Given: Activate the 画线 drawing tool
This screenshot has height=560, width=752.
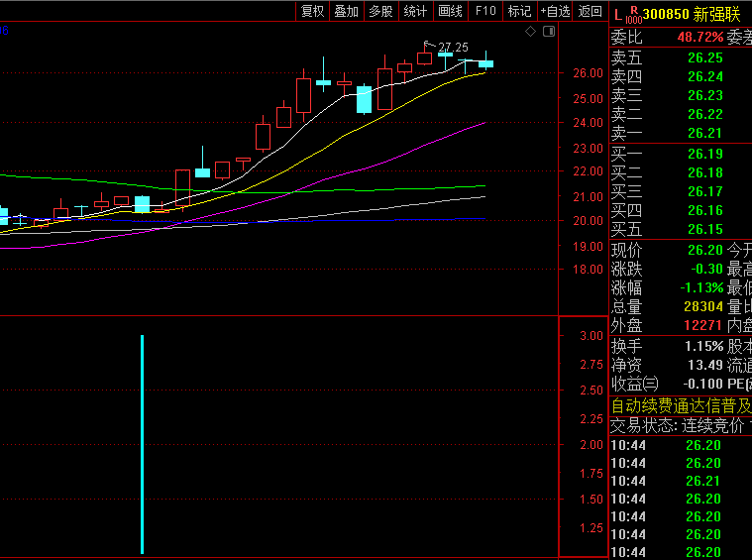Looking at the screenshot, I should click(451, 11).
